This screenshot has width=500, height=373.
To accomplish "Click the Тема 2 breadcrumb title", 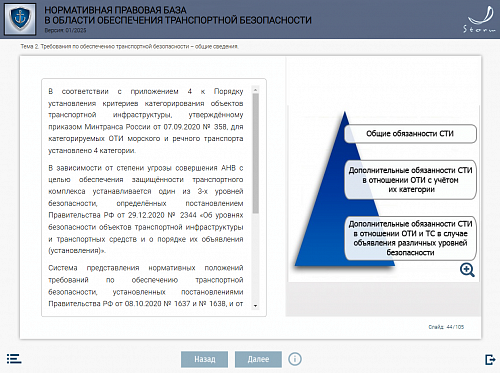I will pos(129,46).
